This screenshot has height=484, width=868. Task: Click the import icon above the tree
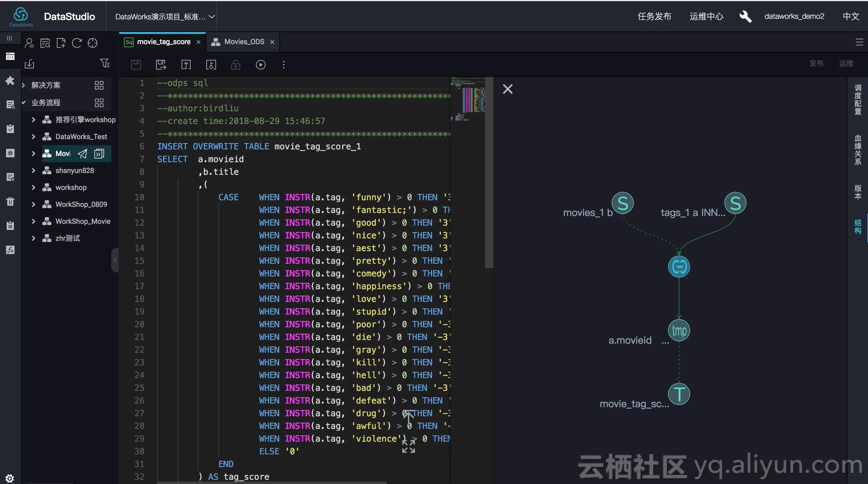coord(30,63)
